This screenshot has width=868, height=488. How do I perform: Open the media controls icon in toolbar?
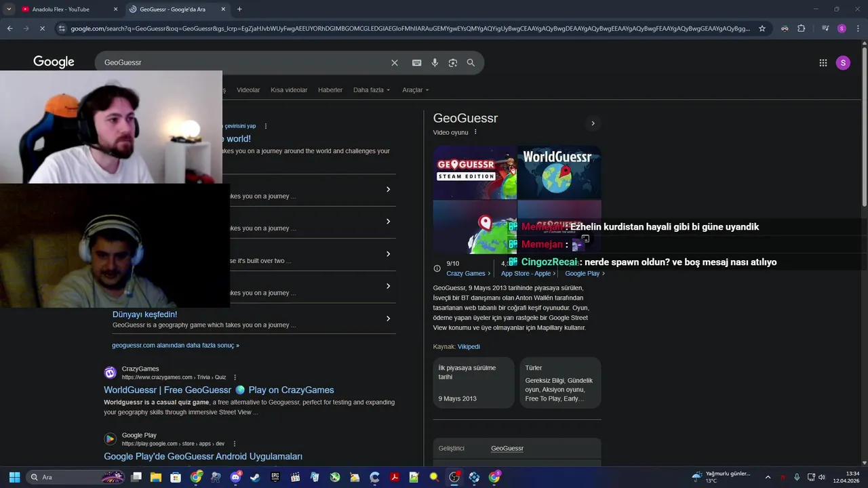(825, 28)
